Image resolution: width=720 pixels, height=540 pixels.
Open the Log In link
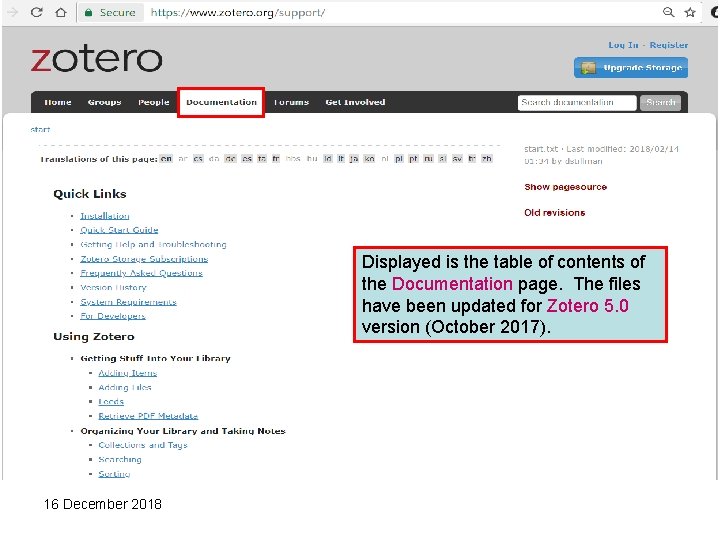623,45
